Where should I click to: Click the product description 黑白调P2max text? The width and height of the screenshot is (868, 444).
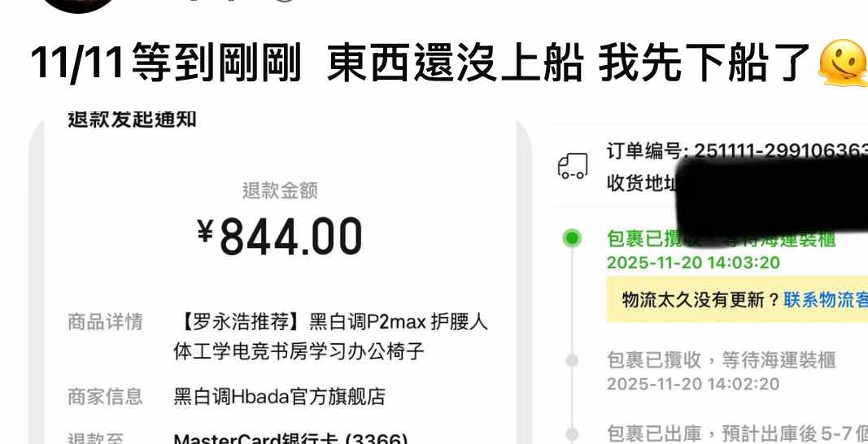[x=330, y=337]
